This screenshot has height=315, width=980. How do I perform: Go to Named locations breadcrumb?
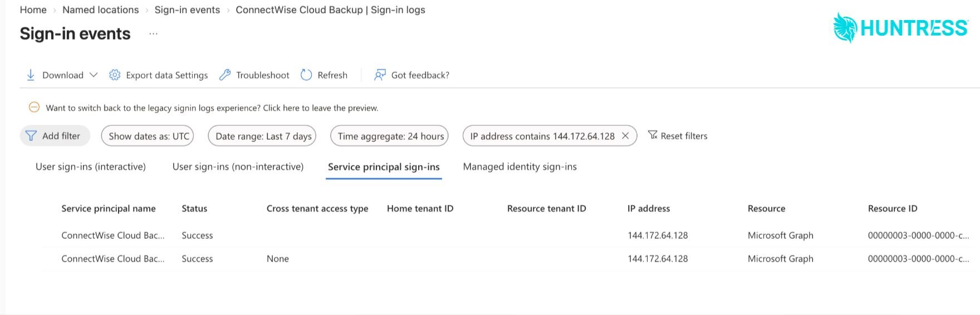coord(100,10)
